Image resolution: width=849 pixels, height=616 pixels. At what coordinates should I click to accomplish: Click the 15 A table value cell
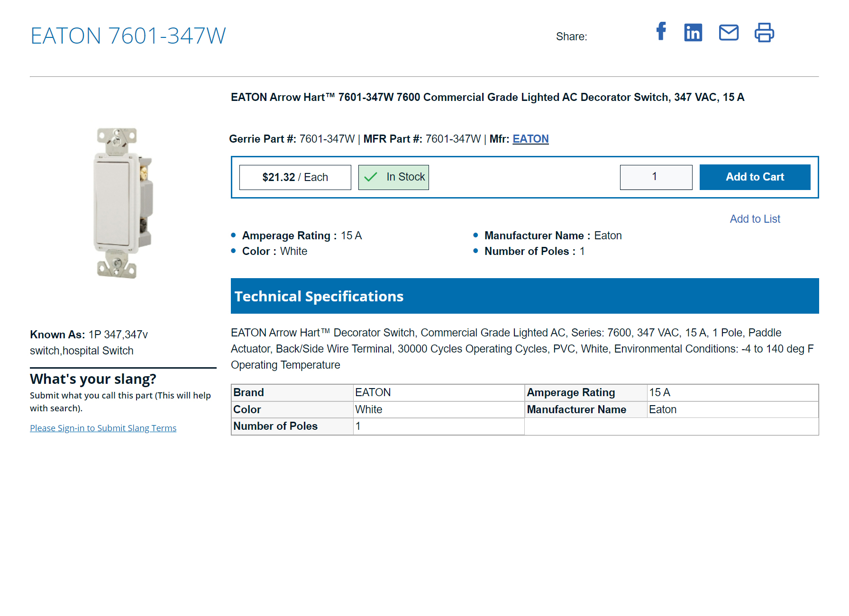pyautogui.click(x=732, y=392)
